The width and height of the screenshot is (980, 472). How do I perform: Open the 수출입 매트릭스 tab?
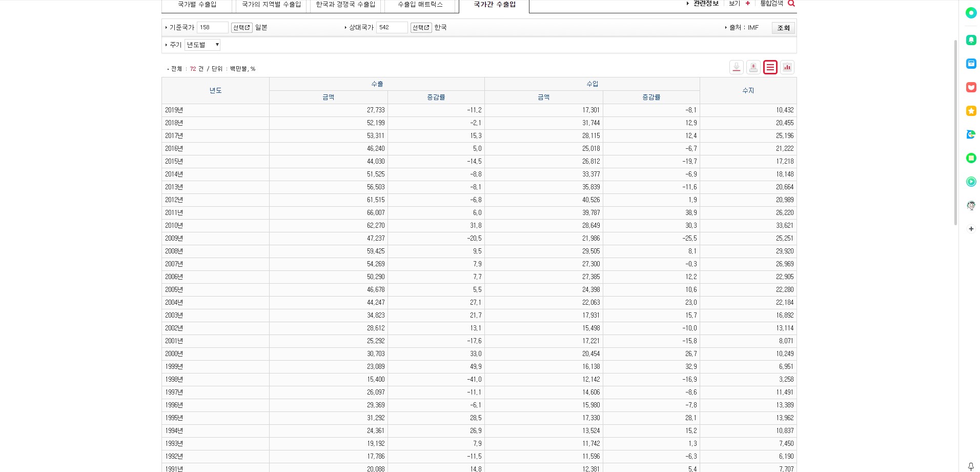click(x=420, y=5)
